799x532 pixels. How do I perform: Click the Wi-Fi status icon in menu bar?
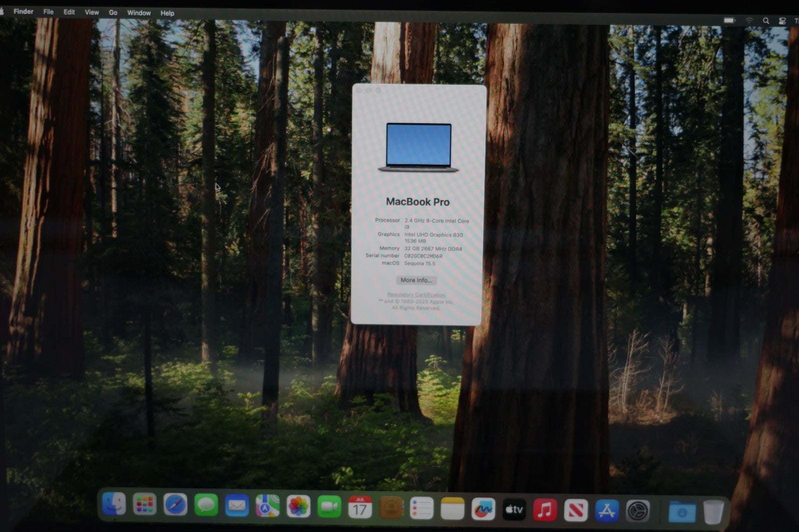749,20
